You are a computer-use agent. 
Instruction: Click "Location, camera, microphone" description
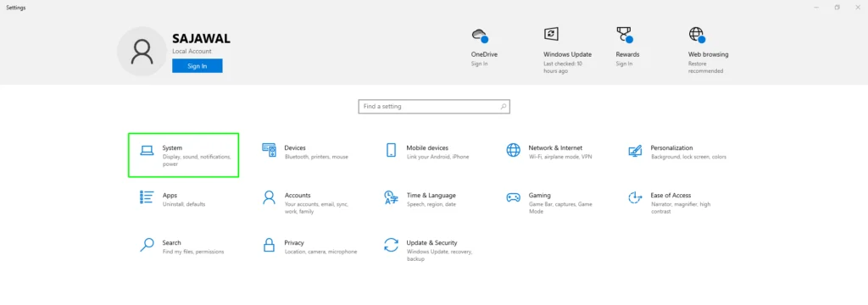click(x=320, y=252)
